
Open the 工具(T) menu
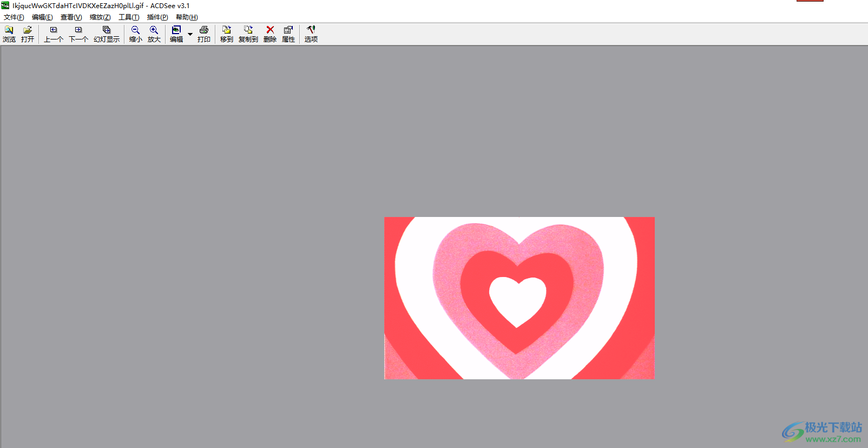129,17
